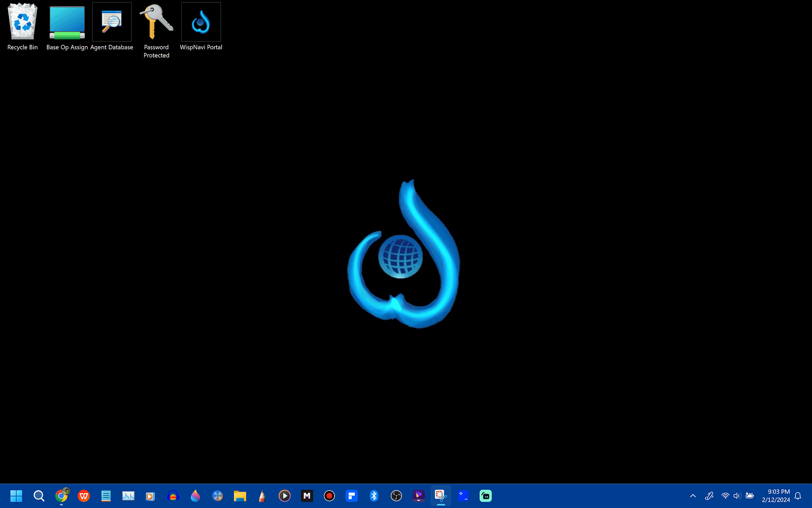
Task: Open clock and calendar from taskbar
Action: click(778, 496)
